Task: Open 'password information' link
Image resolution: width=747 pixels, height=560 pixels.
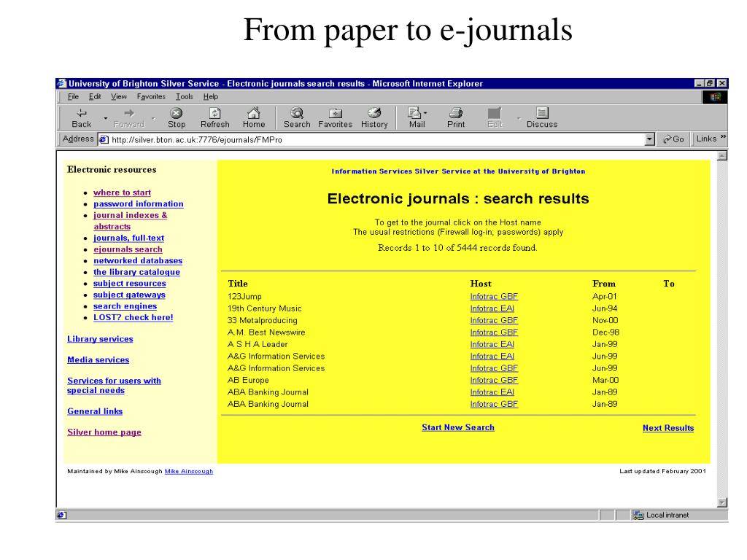Action: pos(138,204)
